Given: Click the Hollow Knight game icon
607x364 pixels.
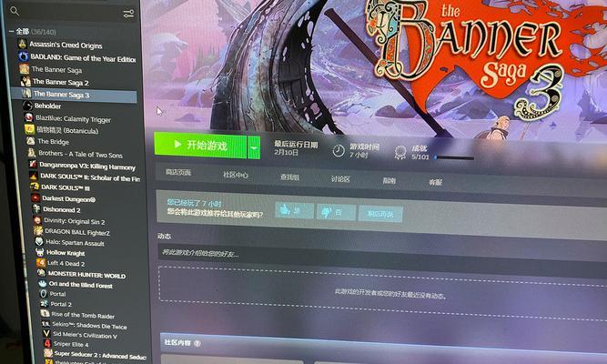Looking at the screenshot, I should pos(40,252).
